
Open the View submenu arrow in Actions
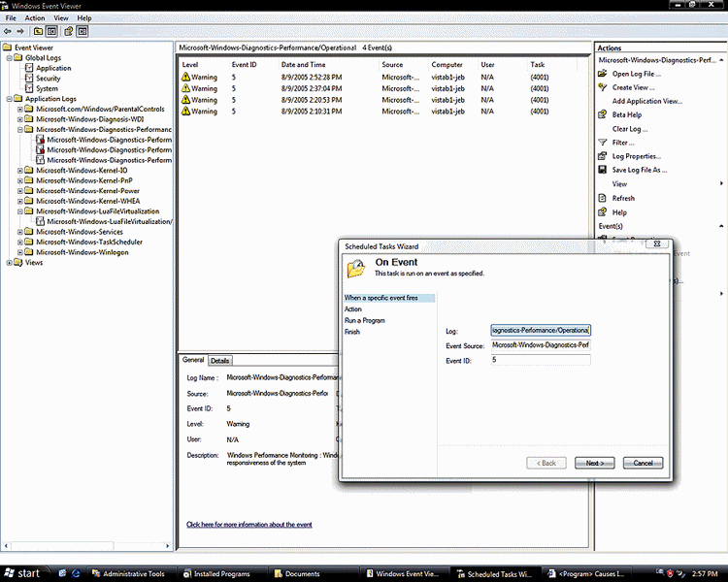[x=721, y=183]
